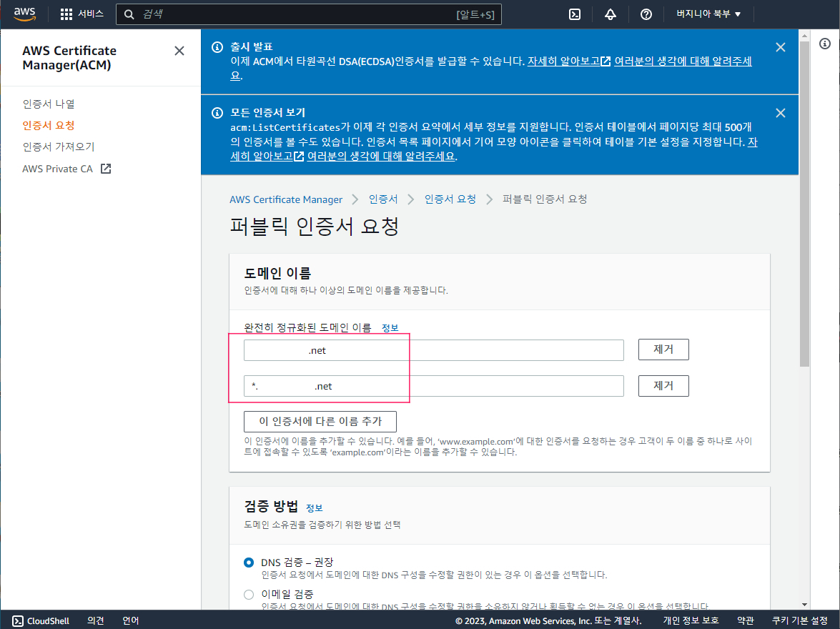Click info icon in 출시 발표 banner

pos(217,47)
